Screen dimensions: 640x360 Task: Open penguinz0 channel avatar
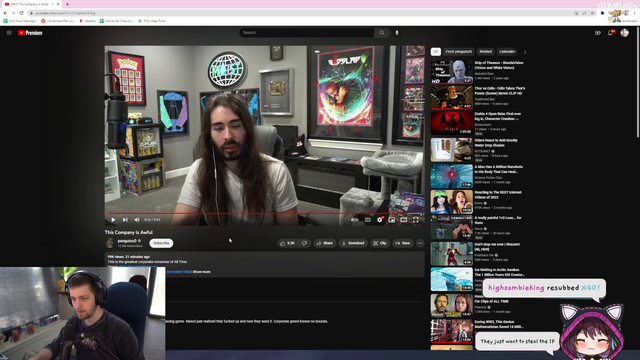point(110,243)
